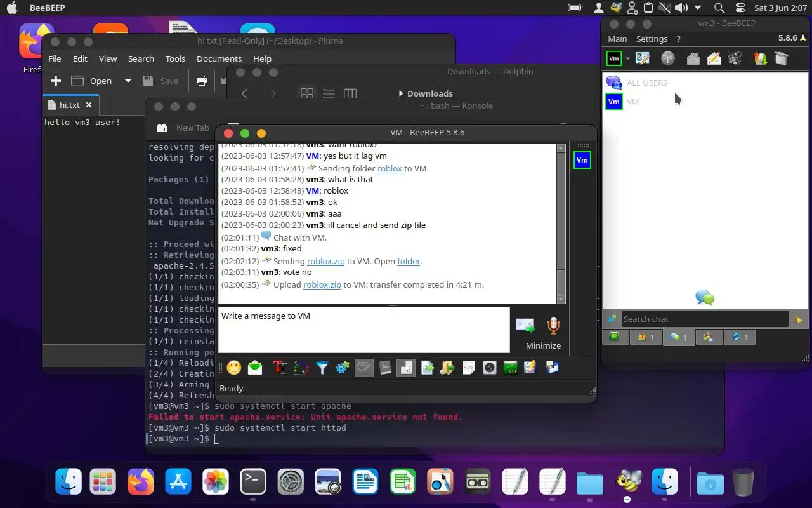Pick the font color icon in chat toolbar
This screenshot has width=812, height=508.
[301, 368]
